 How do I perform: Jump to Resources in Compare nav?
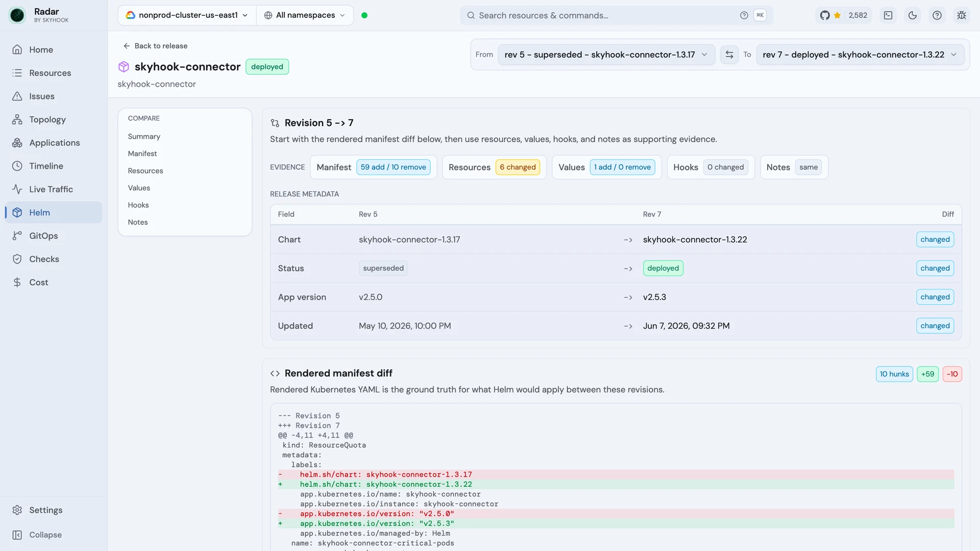pos(145,171)
